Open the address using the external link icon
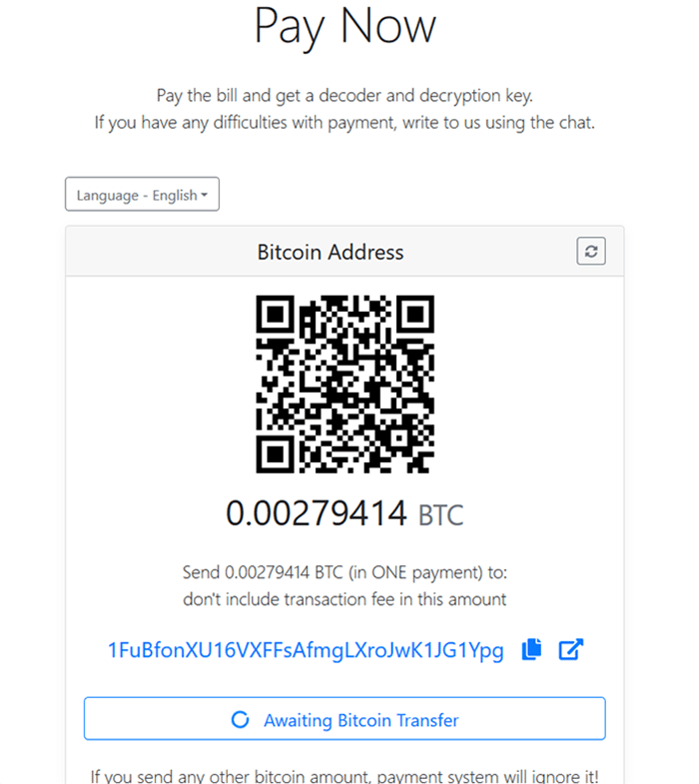 (570, 649)
